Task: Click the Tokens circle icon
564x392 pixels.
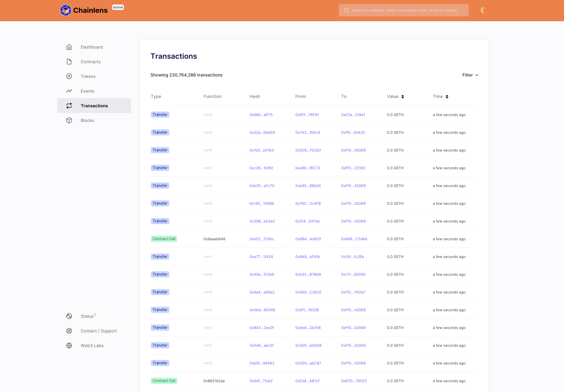Action: 69,76
